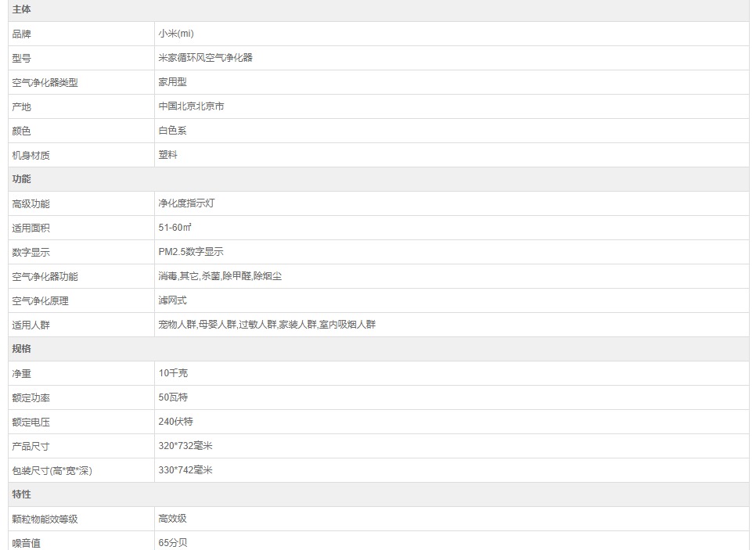The height and width of the screenshot is (550, 756).
Task: Click the color value 白色系
Action: coord(172,131)
